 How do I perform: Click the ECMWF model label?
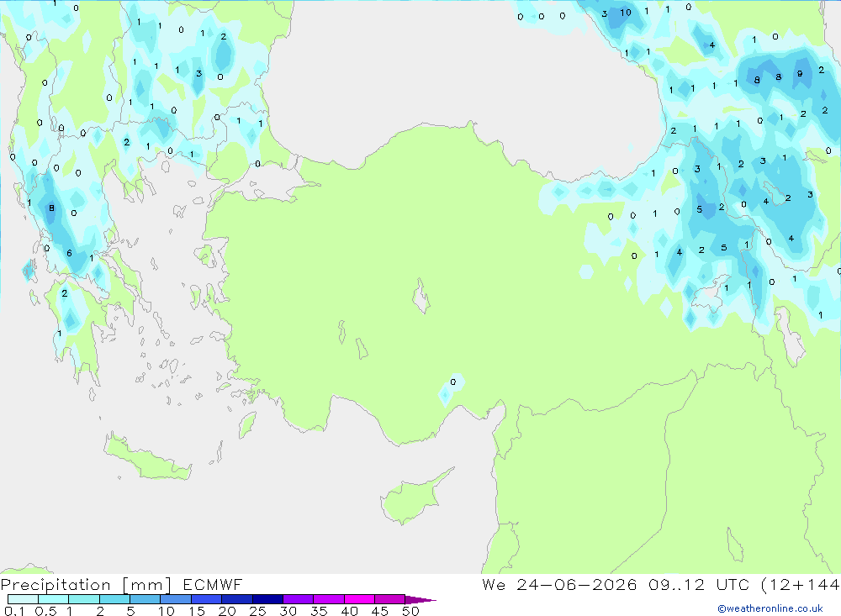pos(213,584)
